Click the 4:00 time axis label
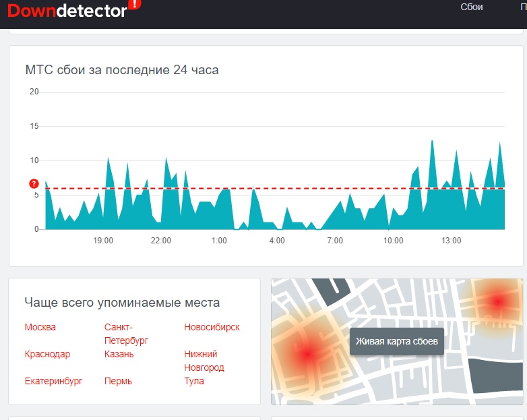 click(x=277, y=241)
